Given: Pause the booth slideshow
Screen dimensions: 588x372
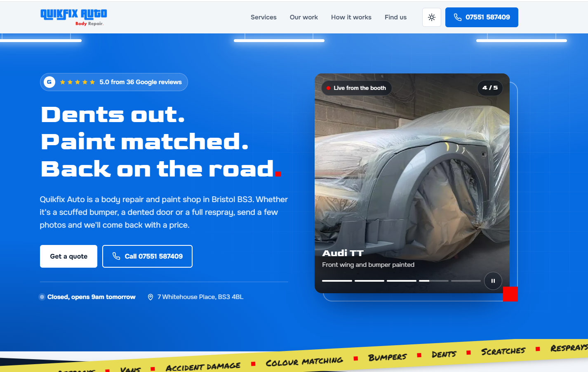Looking at the screenshot, I should [x=493, y=281].
